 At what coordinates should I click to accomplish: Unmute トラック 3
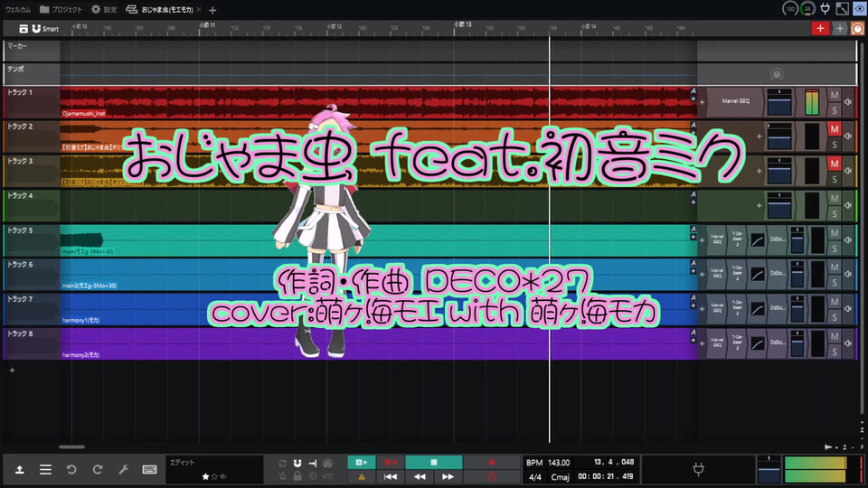[x=835, y=164]
